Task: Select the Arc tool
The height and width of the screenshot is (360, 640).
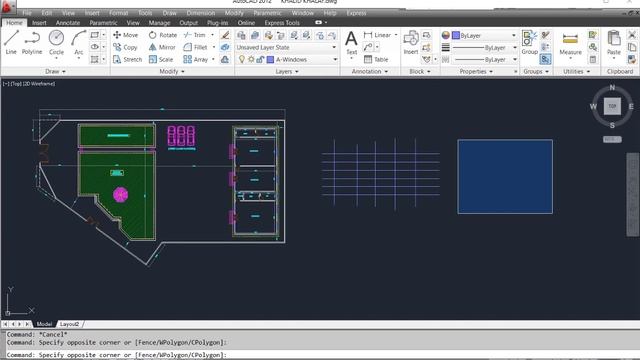Action: 78,42
